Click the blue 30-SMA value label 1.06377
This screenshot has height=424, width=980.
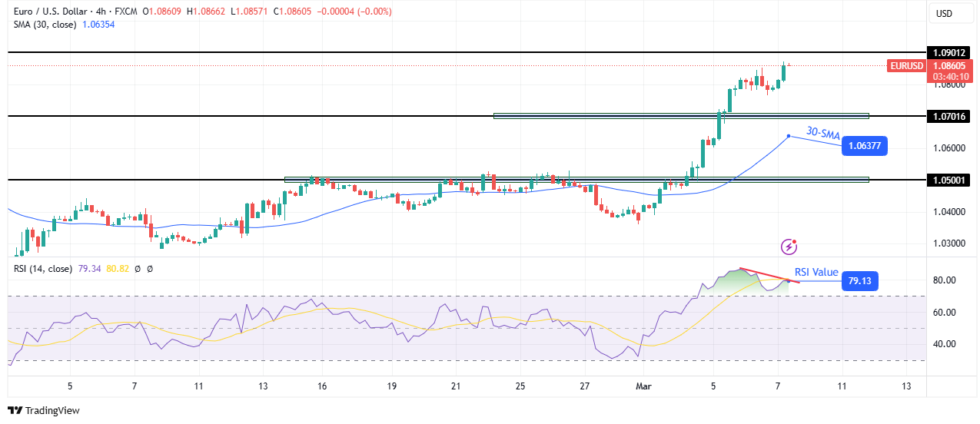click(865, 145)
